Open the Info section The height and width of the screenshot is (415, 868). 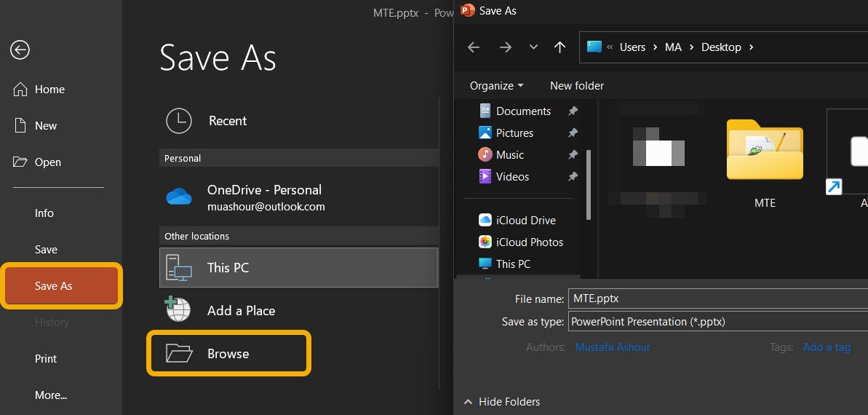44,213
